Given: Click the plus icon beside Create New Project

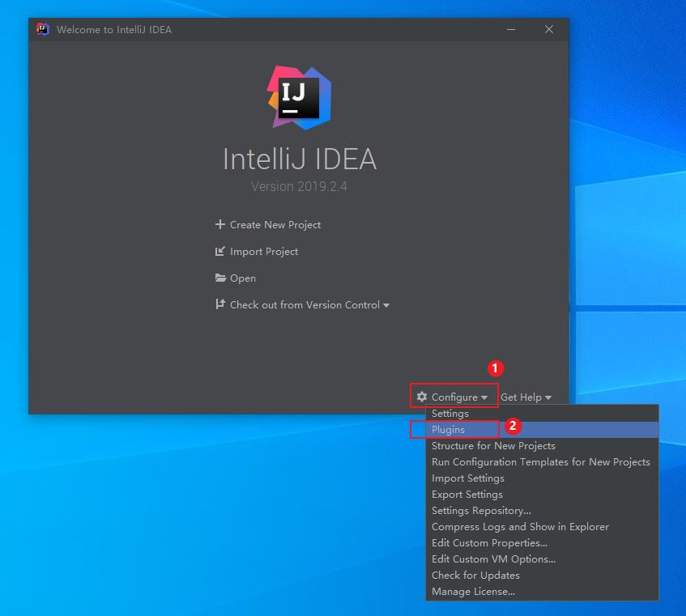Looking at the screenshot, I should pyautogui.click(x=220, y=224).
